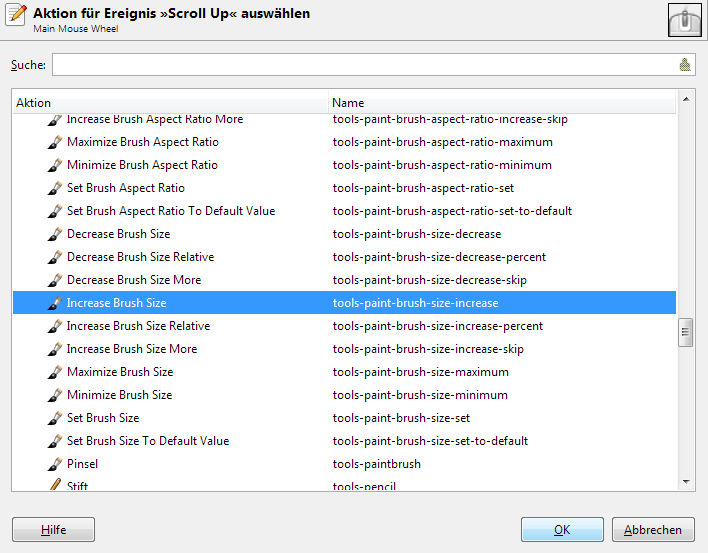This screenshot has width=708, height=553.
Task: Select the Decrease Brush Size More row
Action: pyautogui.click(x=133, y=280)
